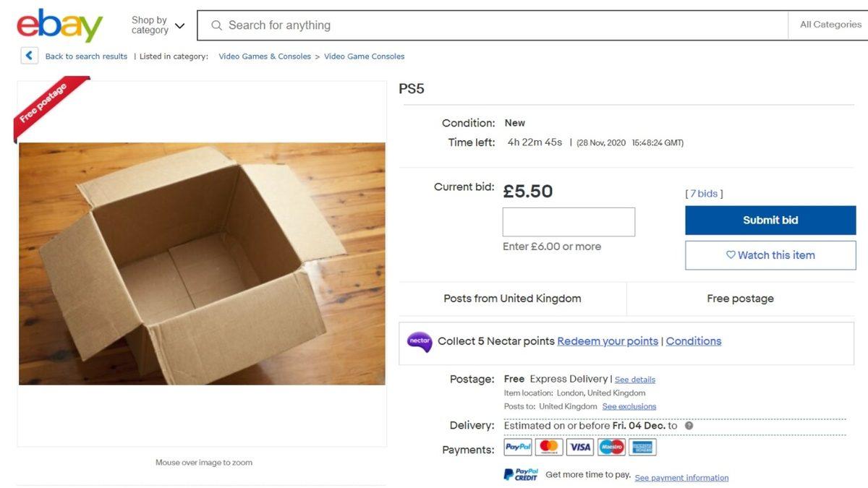
Task: Select the PayPal payment icon
Action: pyautogui.click(x=517, y=447)
